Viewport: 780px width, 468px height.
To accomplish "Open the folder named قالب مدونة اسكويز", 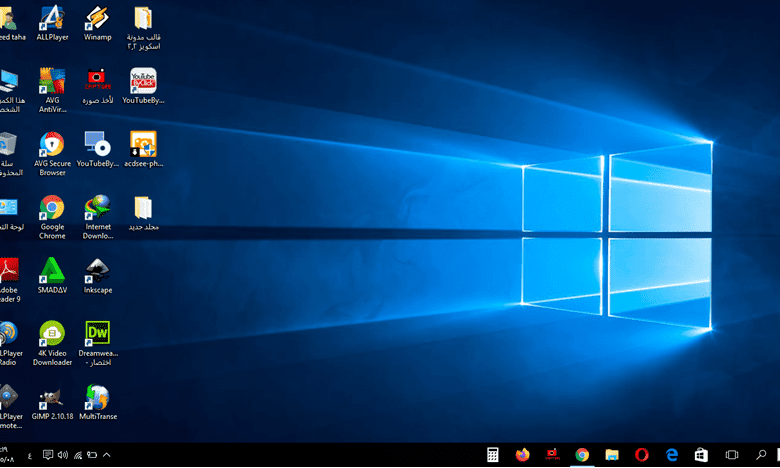I will click(x=143, y=27).
